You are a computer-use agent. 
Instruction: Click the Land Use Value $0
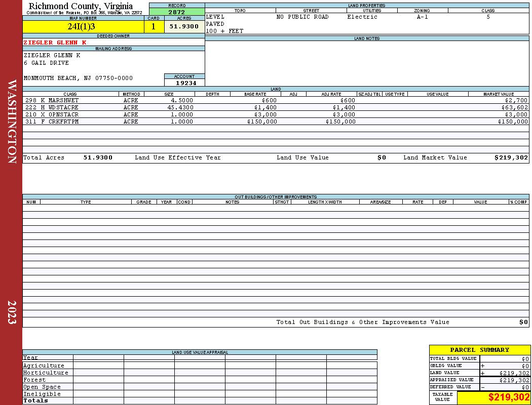[382, 157]
